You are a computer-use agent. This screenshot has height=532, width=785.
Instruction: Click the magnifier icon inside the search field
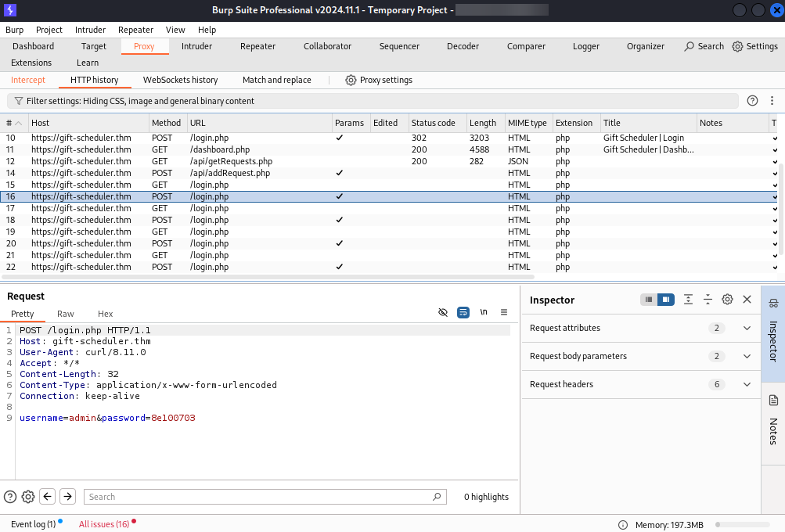point(437,497)
